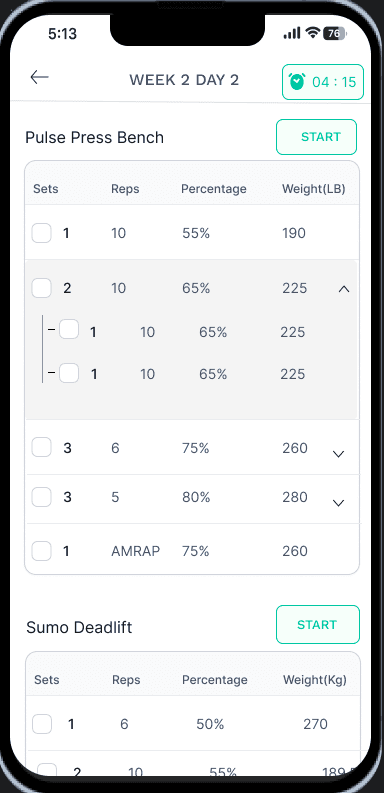Mark the AMRAP set checkbox complete

pyautogui.click(x=41, y=551)
